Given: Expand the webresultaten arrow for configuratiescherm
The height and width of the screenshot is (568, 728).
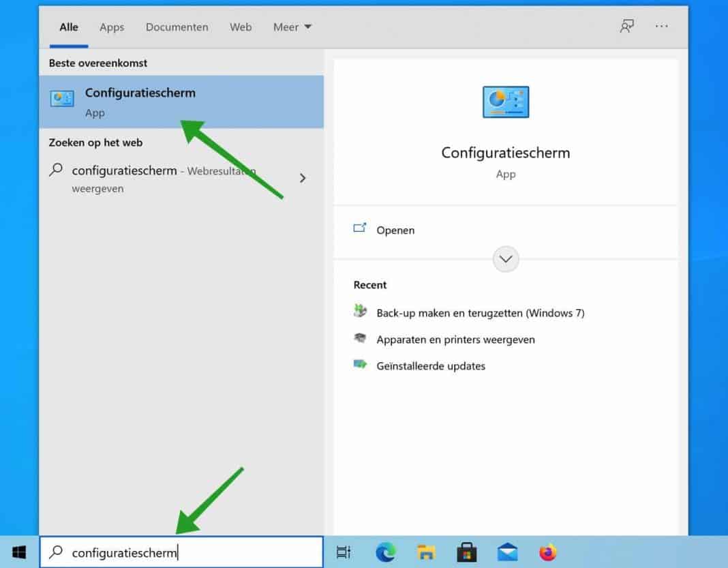Looking at the screenshot, I should coord(302,178).
